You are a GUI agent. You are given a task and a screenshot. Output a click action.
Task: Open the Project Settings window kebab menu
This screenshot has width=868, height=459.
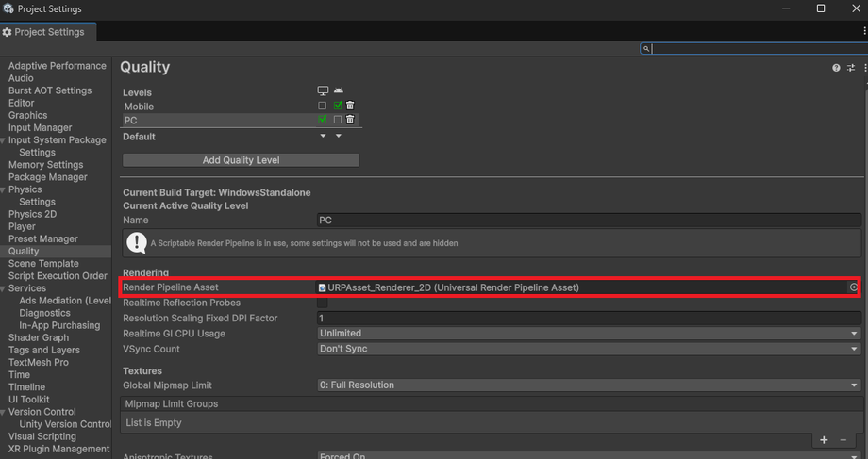(x=864, y=31)
